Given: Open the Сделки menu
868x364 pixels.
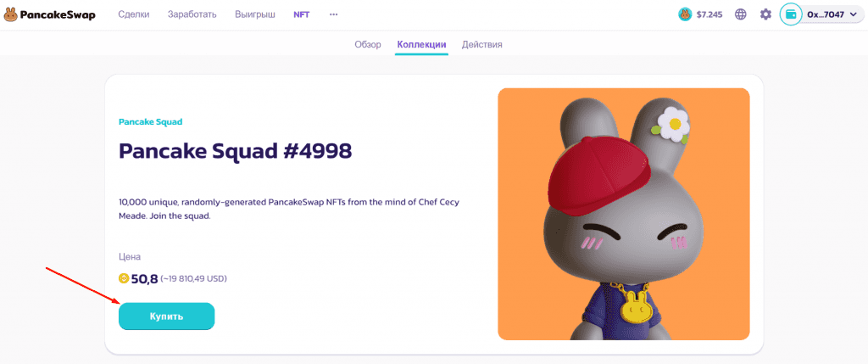Looking at the screenshot, I should (x=134, y=14).
